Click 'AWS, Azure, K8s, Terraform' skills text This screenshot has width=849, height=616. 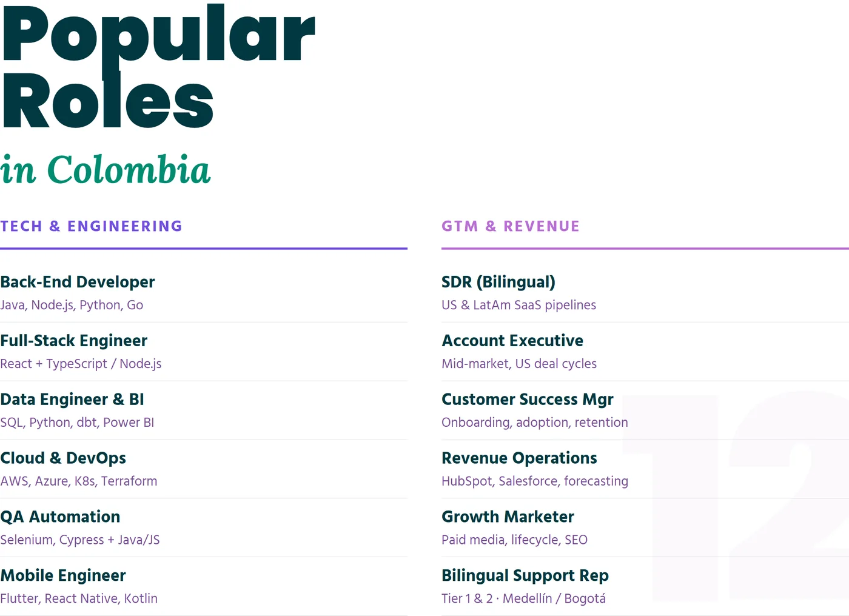pyautogui.click(x=79, y=481)
